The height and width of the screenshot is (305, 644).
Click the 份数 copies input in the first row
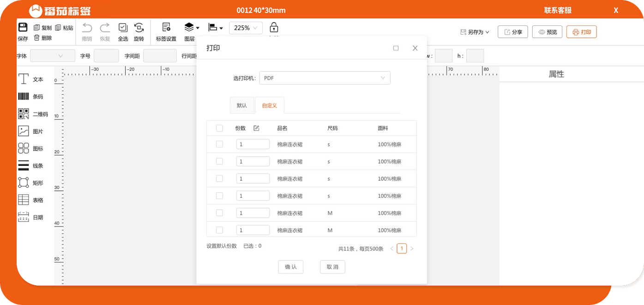coord(253,144)
